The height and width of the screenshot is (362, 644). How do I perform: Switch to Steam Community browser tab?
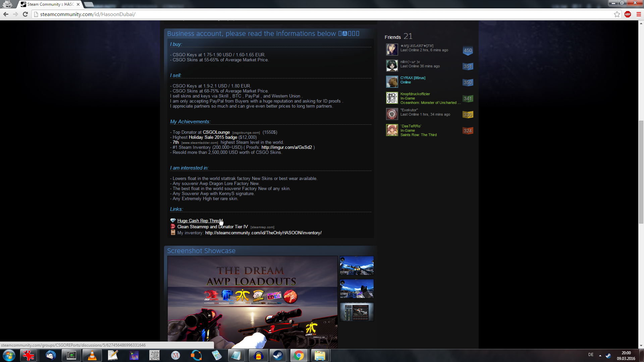50,4
